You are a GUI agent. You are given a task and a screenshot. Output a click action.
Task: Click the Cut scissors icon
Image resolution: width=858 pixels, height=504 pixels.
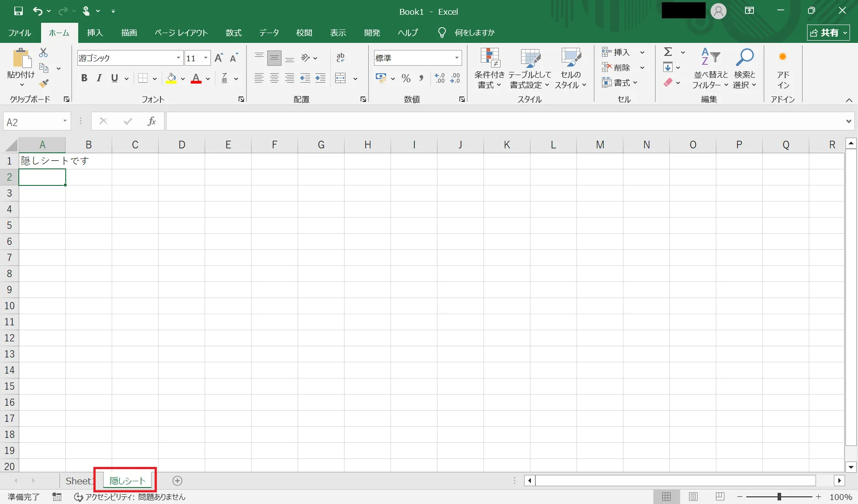(43, 53)
